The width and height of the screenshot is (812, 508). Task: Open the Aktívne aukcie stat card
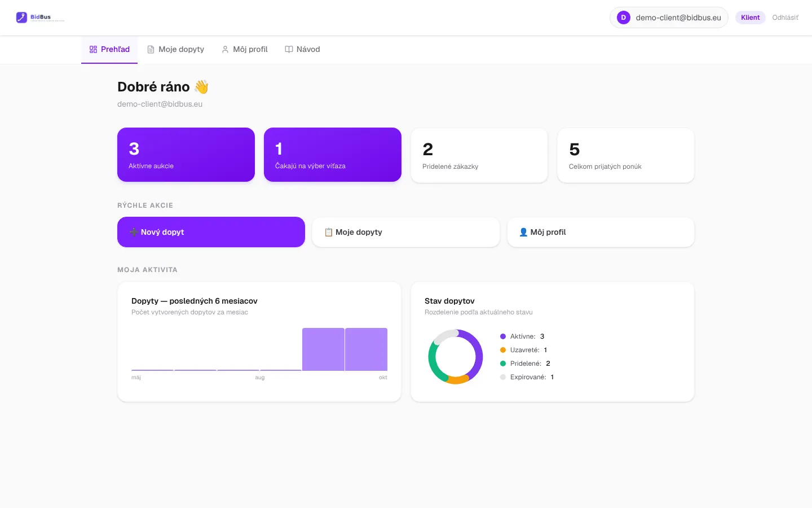tap(186, 155)
